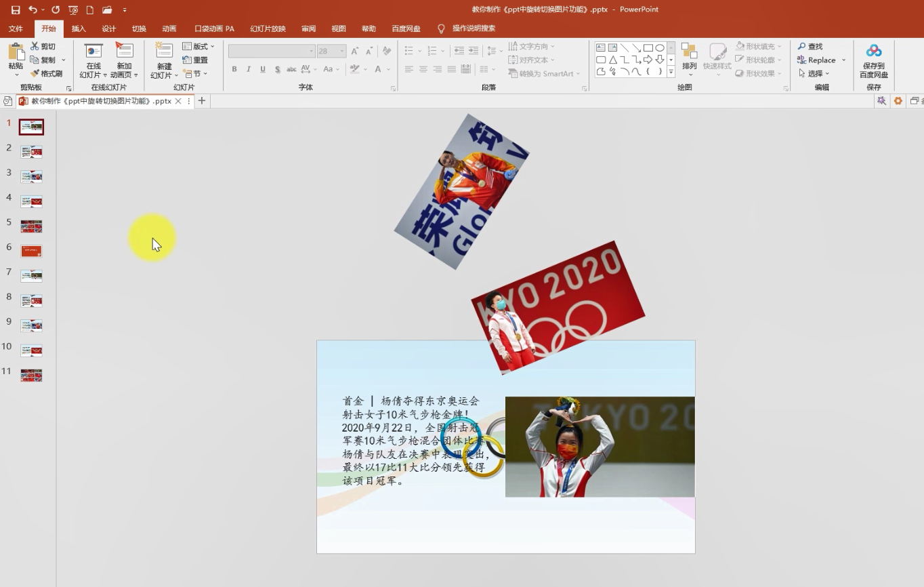This screenshot has height=587, width=924.
Task: Open the font name combo box
Action: pos(272,51)
